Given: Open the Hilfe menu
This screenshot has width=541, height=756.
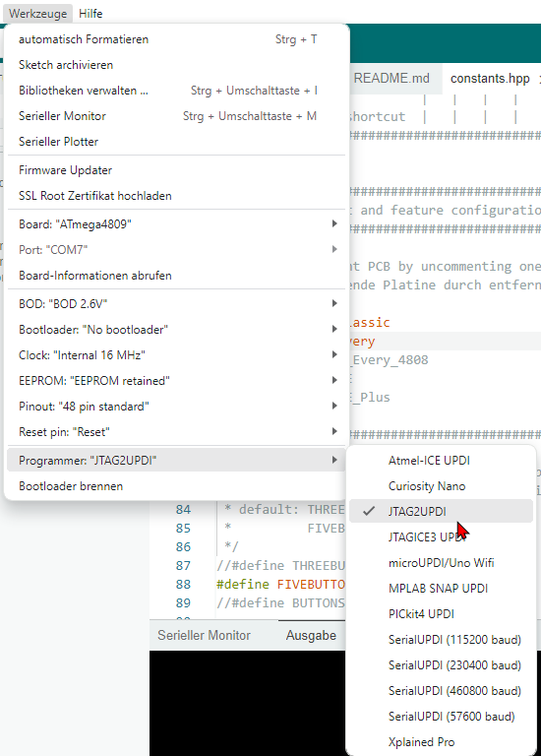Looking at the screenshot, I should pos(90,14).
